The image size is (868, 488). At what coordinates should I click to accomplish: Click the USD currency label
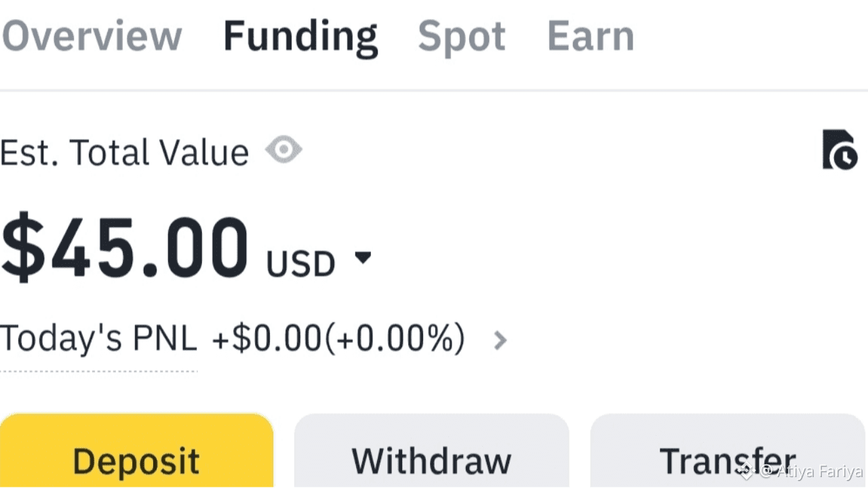[x=300, y=263]
